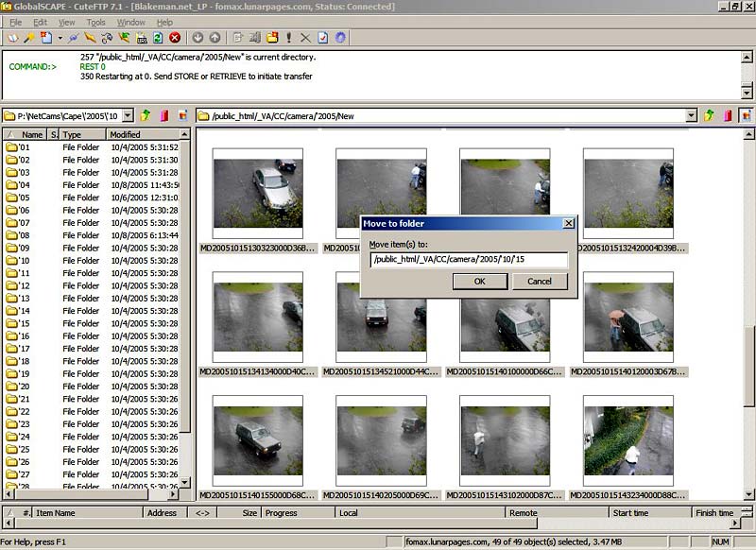The height and width of the screenshot is (550, 756).
Task: Select the '15 folder in local list
Action: (25, 323)
